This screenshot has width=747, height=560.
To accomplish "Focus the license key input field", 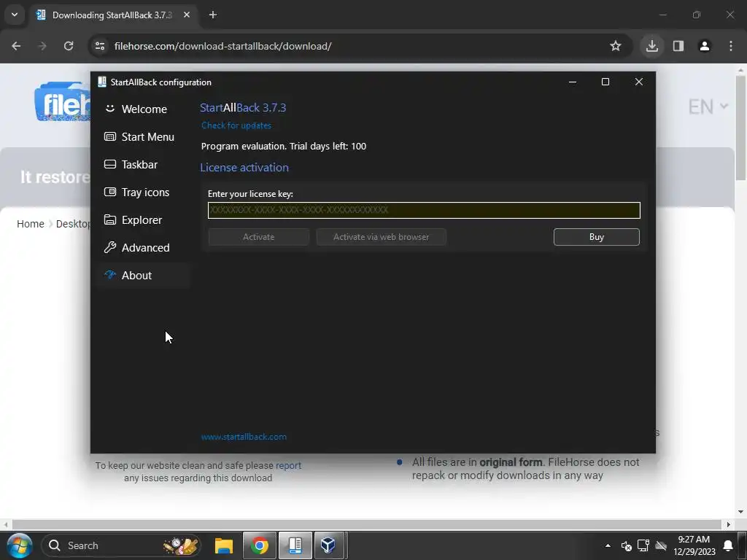I will pos(424,210).
